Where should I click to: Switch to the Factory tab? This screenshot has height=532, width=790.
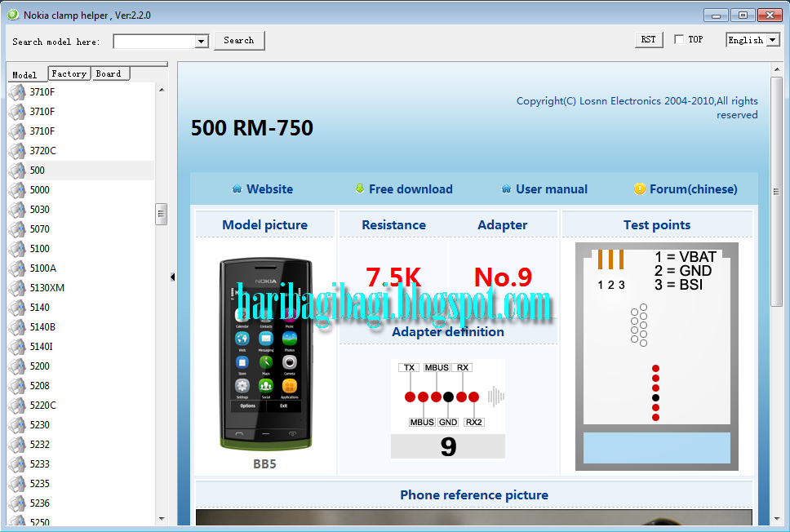tap(69, 73)
